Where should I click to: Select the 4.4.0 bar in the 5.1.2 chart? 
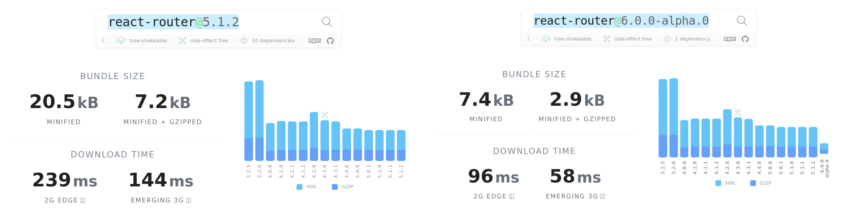click(347, 145)
